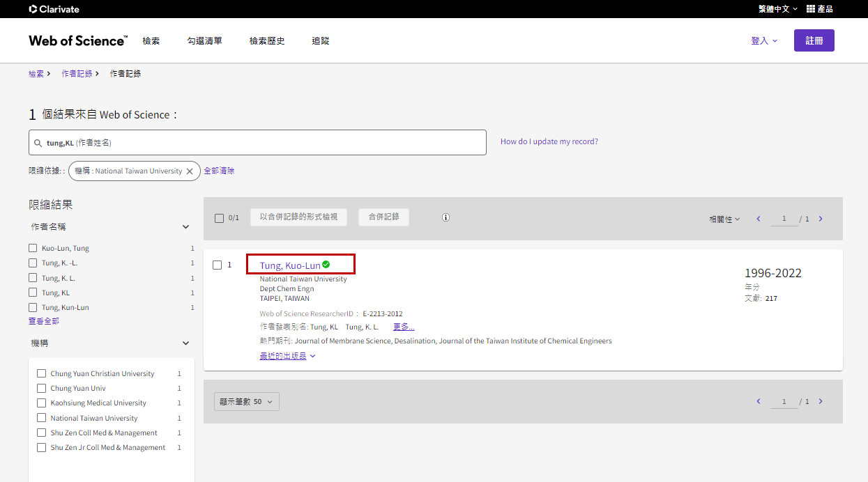This screenshot has height=482, width=868.
Task: Click 以合併記錄的形式檢視 button
Action: (298, 217)
